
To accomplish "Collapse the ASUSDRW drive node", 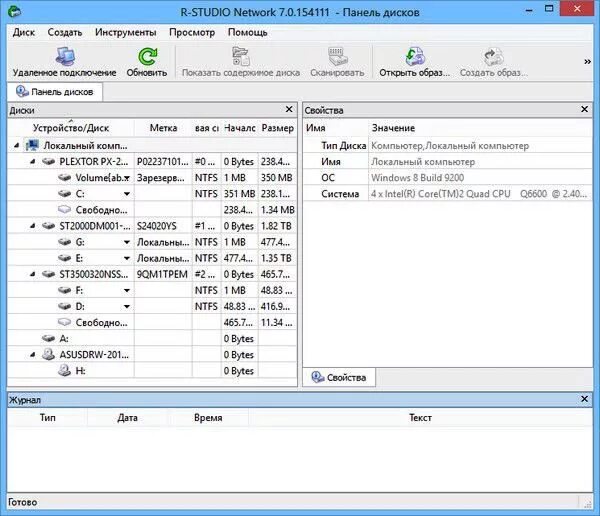I will click(x=33, y=355).
